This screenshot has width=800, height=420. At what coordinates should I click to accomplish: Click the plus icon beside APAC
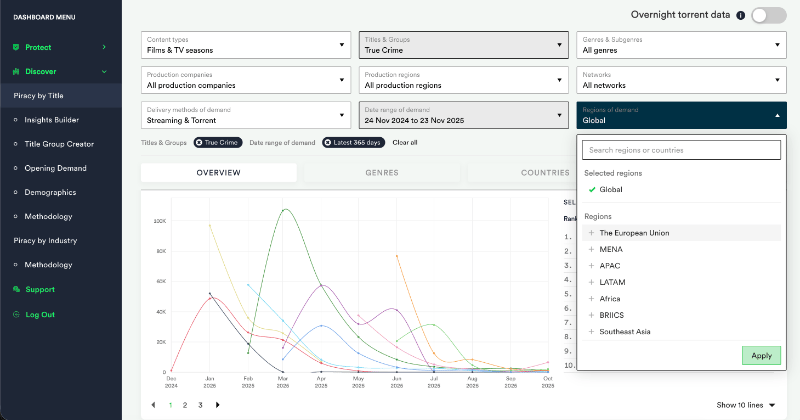click(x=591, y=265)
